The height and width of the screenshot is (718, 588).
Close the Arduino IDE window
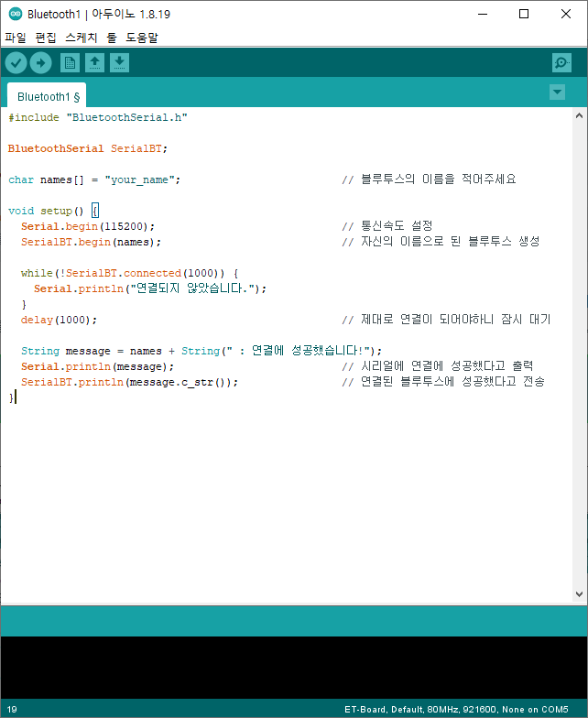[x=566, y=15]
